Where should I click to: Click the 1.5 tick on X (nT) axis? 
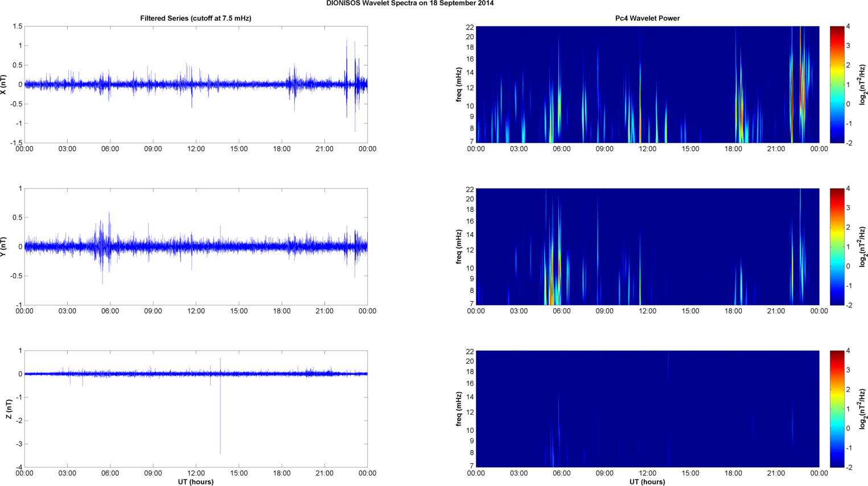pyautogui.click(x=17, y=27)
